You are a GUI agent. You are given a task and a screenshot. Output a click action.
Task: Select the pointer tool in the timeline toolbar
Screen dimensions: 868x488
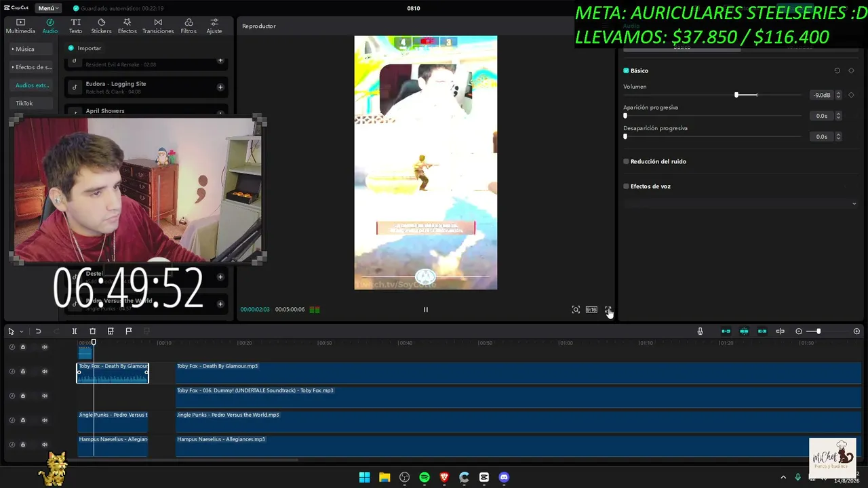11,331
